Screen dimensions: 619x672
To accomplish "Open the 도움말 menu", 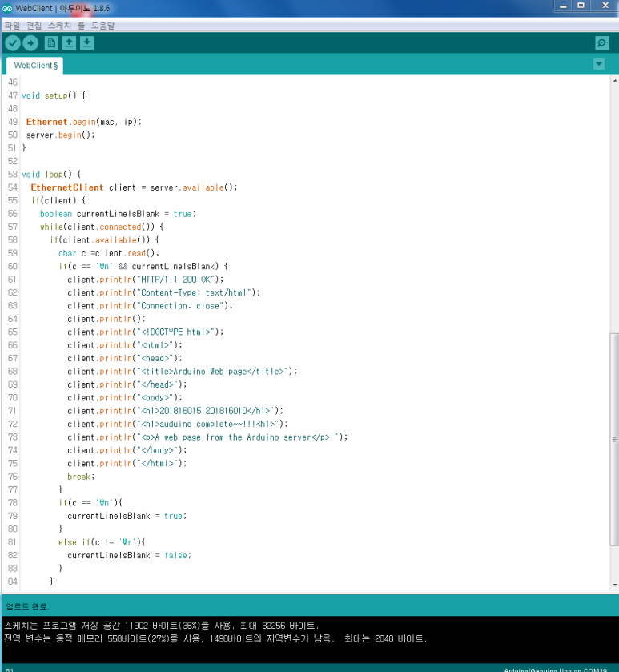I will (x=102, y=26).
